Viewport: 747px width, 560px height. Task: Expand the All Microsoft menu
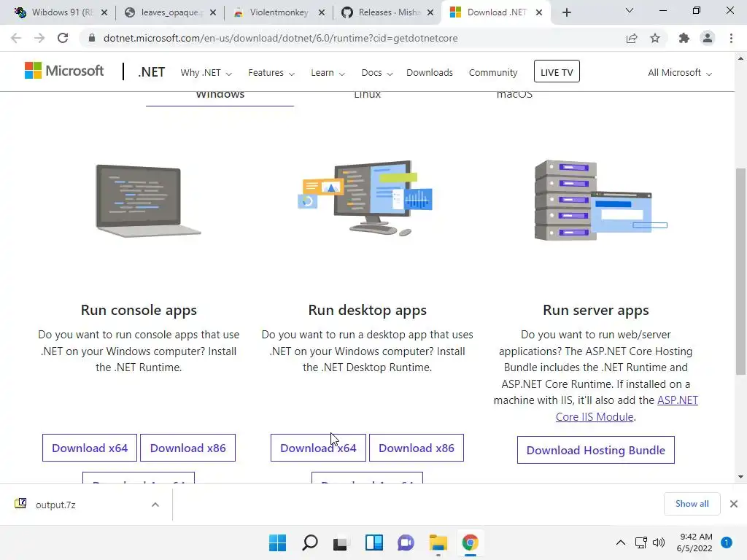[x=680, y=73]
